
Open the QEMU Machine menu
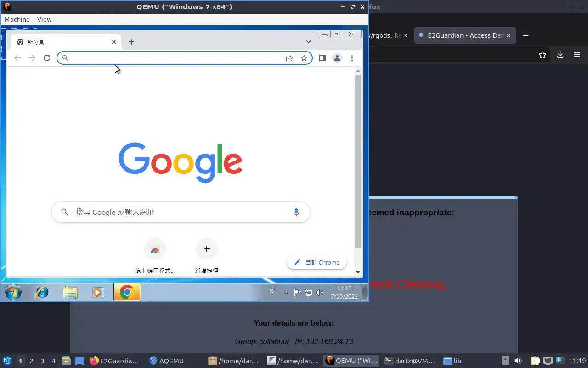click(17, 19)
